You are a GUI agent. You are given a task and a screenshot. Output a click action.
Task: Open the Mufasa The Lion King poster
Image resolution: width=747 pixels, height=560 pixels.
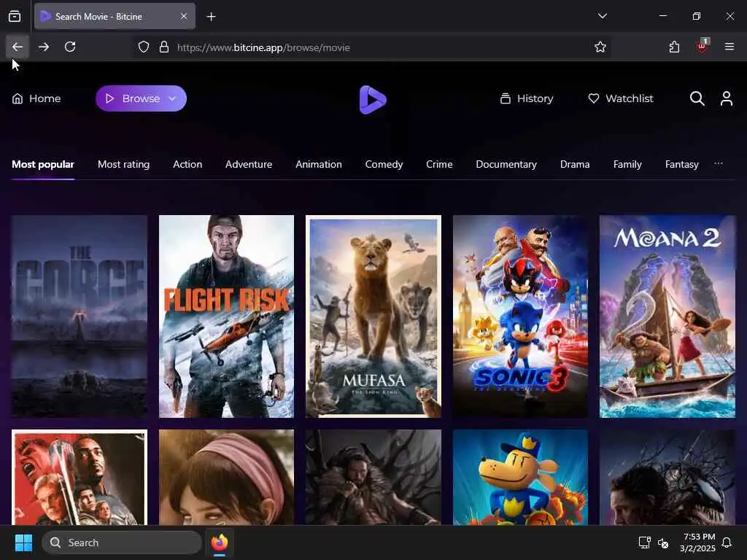[373, 316]
